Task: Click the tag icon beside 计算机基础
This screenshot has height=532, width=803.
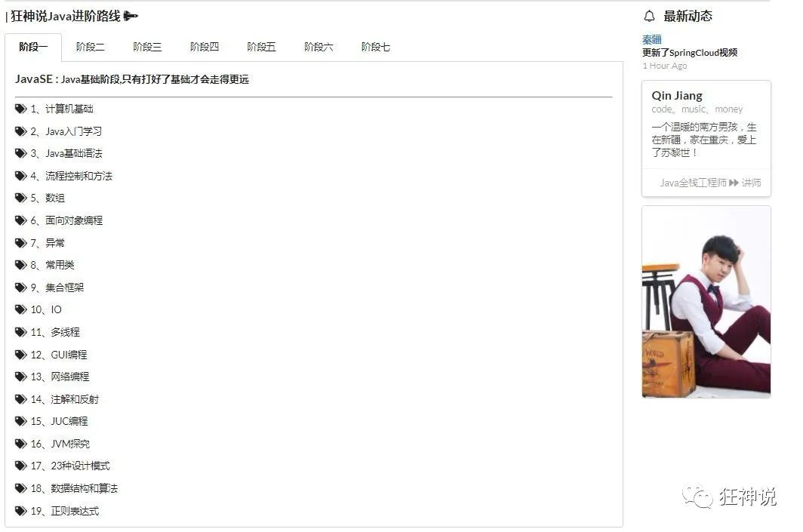Action: [21, 109]
